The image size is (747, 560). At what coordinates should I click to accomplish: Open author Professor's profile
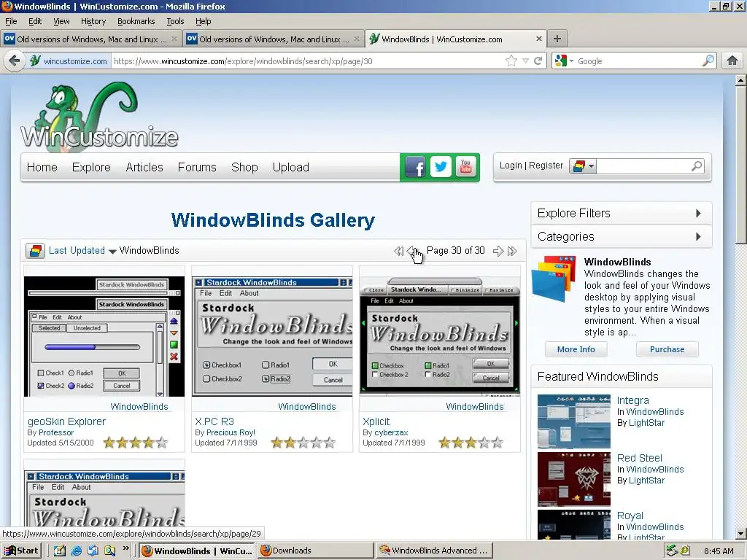pyautogui.click(x=56, y=432)
